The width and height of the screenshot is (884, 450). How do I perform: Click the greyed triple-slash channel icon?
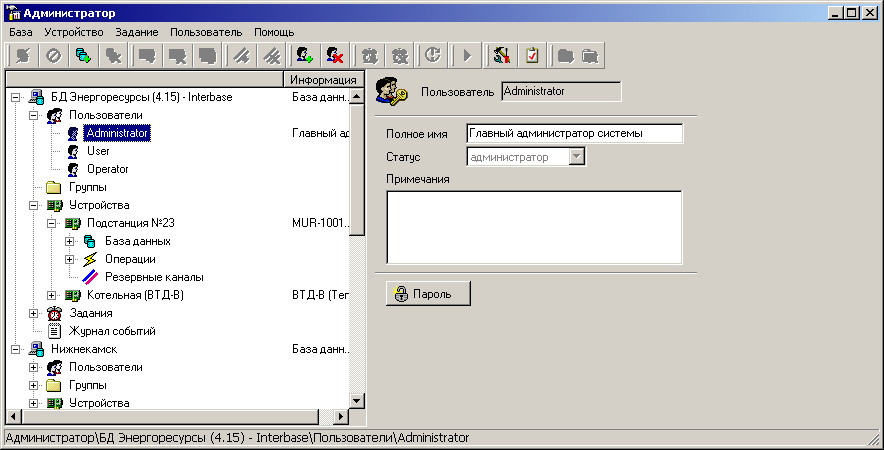click(272, 55)
